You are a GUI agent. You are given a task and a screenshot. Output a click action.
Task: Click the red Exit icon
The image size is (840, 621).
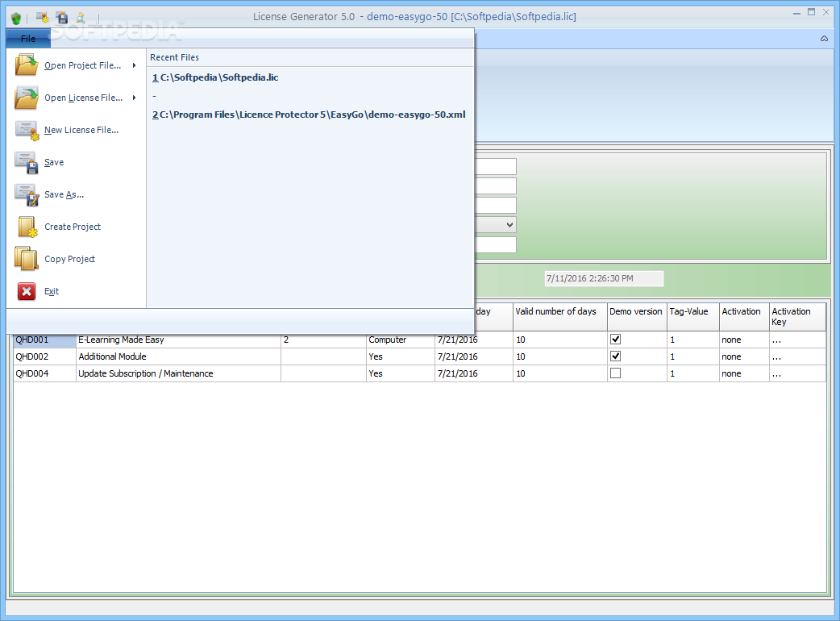coord(27,291)
